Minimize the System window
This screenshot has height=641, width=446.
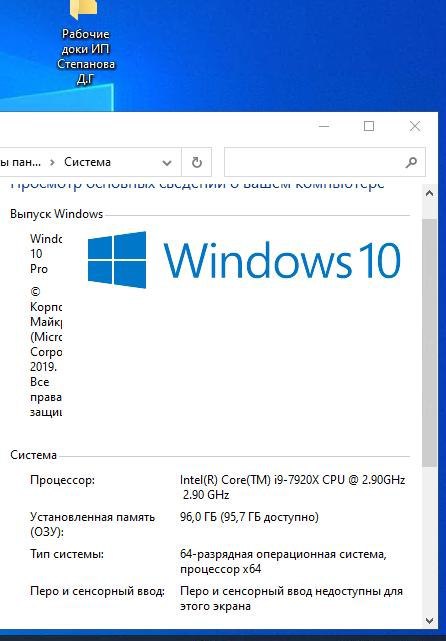pyautogui.click(x=324, y=126)
